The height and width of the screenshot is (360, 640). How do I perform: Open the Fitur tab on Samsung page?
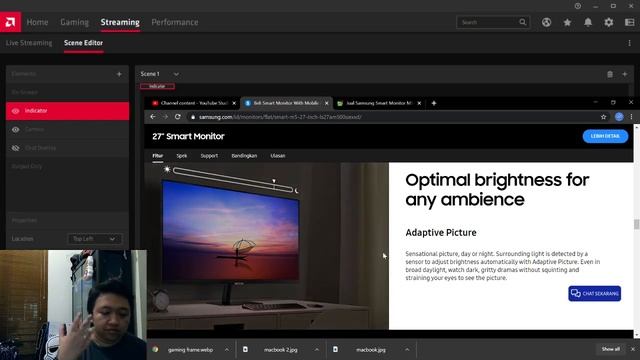coord(158,156)
